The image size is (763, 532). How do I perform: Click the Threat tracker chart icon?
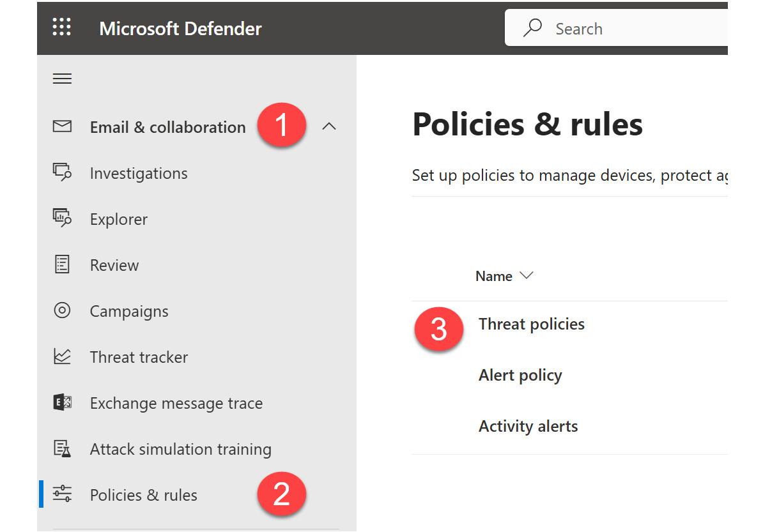coord(62,356)
